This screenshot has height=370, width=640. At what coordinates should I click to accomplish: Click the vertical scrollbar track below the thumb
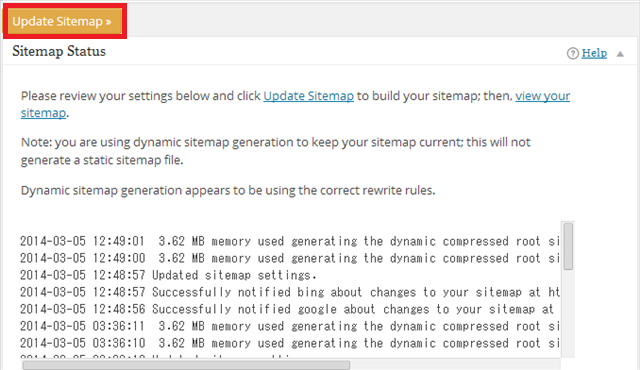pos(568,313)
